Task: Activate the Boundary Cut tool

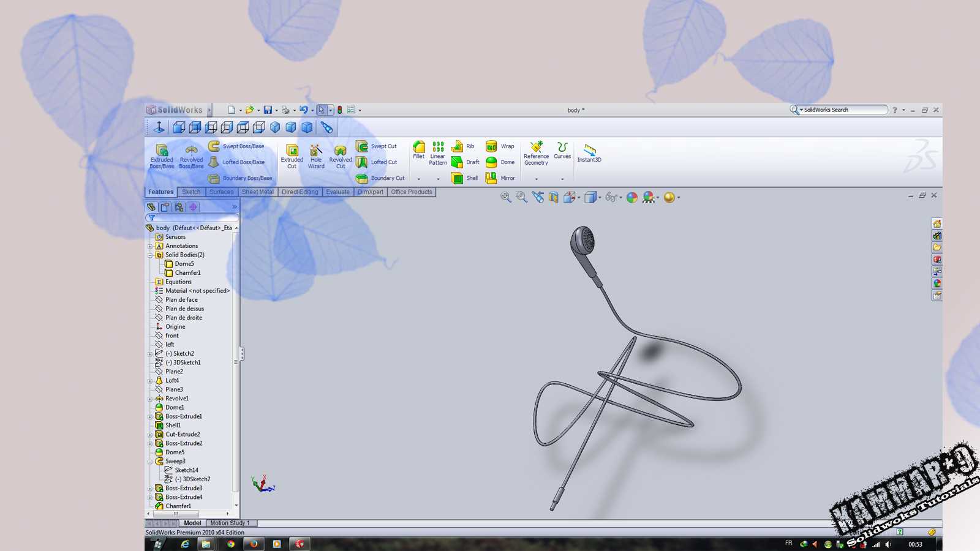Action: coord(380,178)
